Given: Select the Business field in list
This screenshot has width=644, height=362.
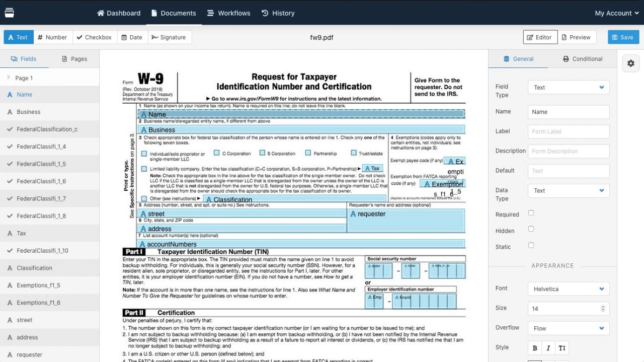Looking at the screenshot, I should click(49, 112).
